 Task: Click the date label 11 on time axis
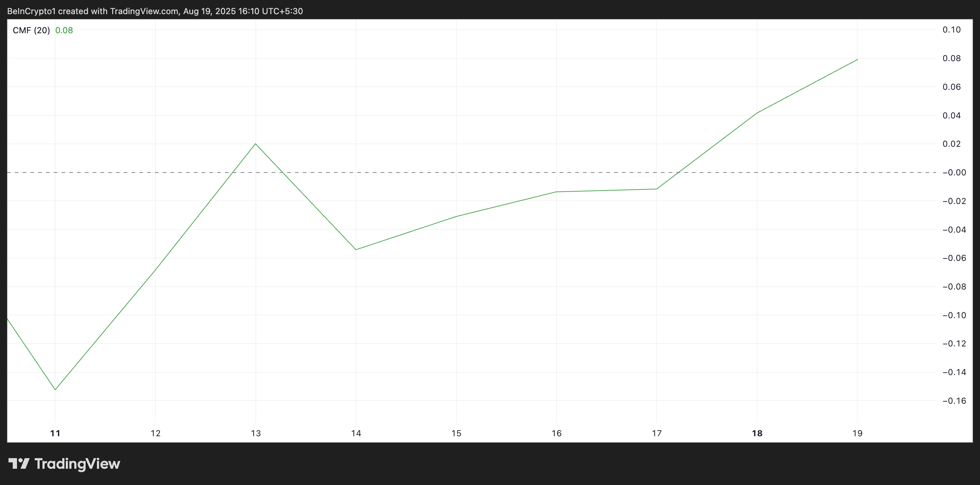point(55,433)
